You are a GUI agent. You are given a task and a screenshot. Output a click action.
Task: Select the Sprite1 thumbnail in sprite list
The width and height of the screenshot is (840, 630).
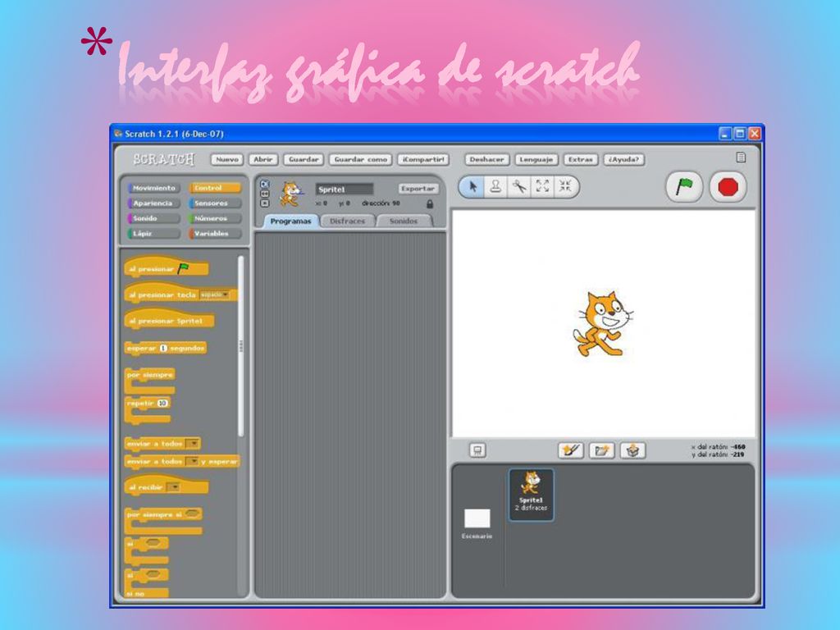[x=531, y=495]
